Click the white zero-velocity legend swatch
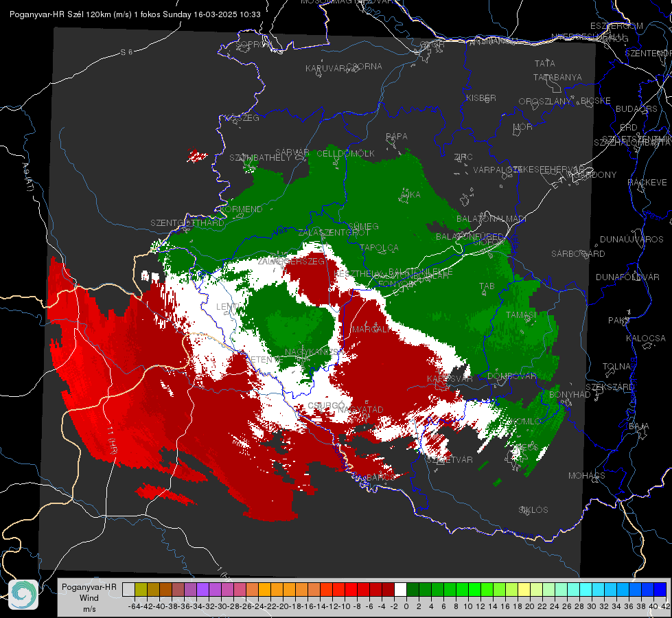 click(400, 589)
